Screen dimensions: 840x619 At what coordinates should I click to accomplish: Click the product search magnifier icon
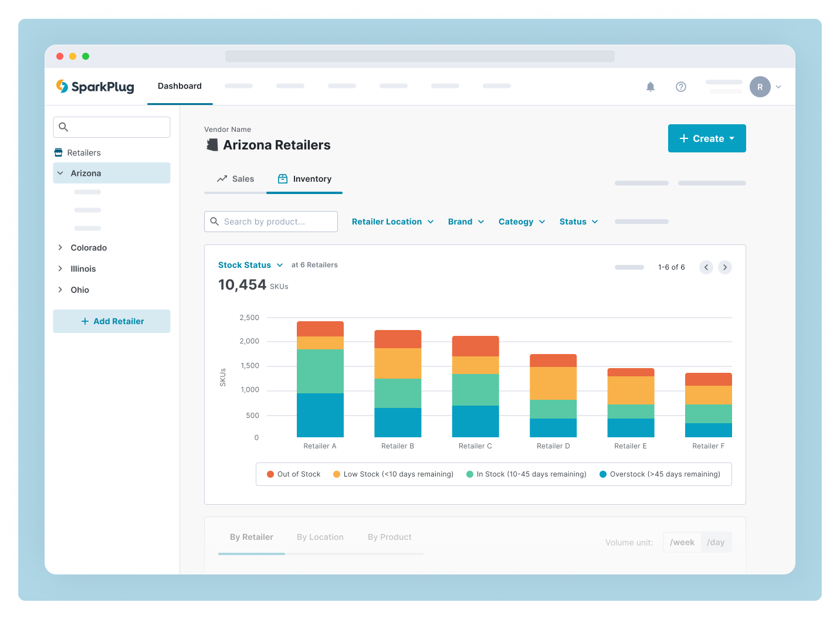click(215, 222)
